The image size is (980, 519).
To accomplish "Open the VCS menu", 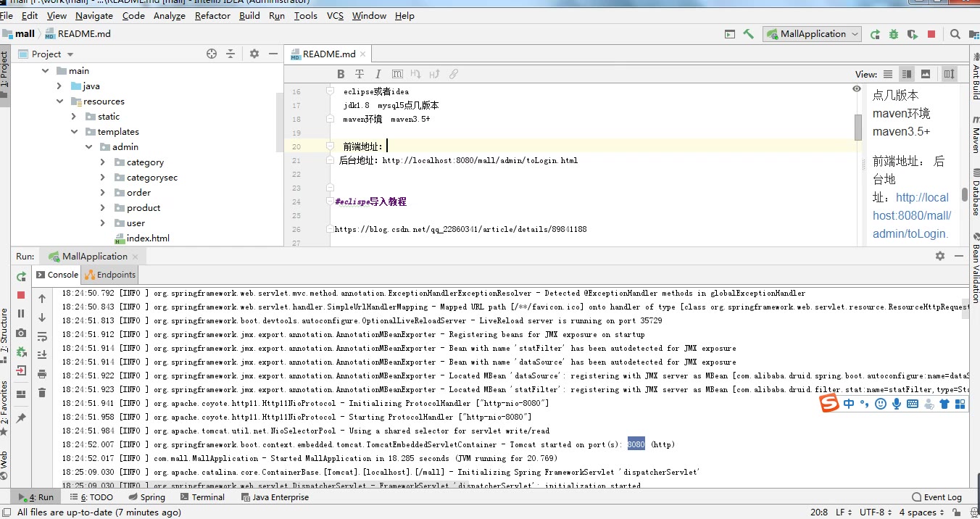I will [335, 15].
